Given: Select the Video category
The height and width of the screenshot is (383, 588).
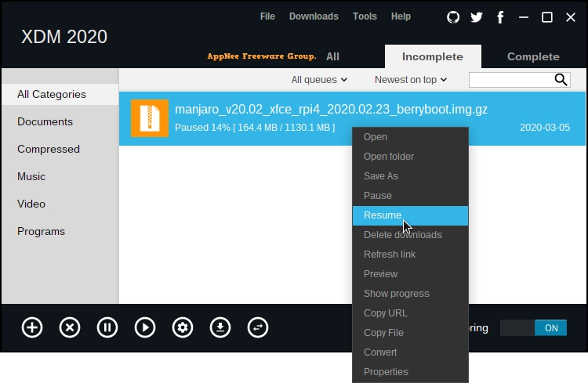Looking at the screenshot, I should 60,204.
